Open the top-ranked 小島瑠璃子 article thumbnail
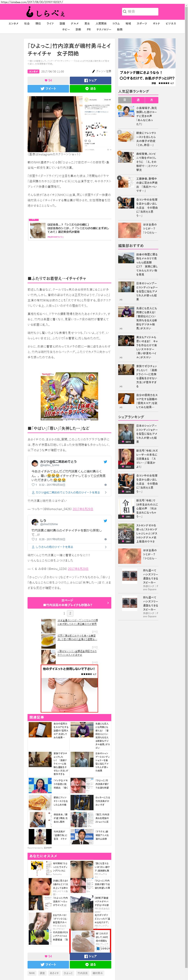188x980 pixels. [126, 112]
